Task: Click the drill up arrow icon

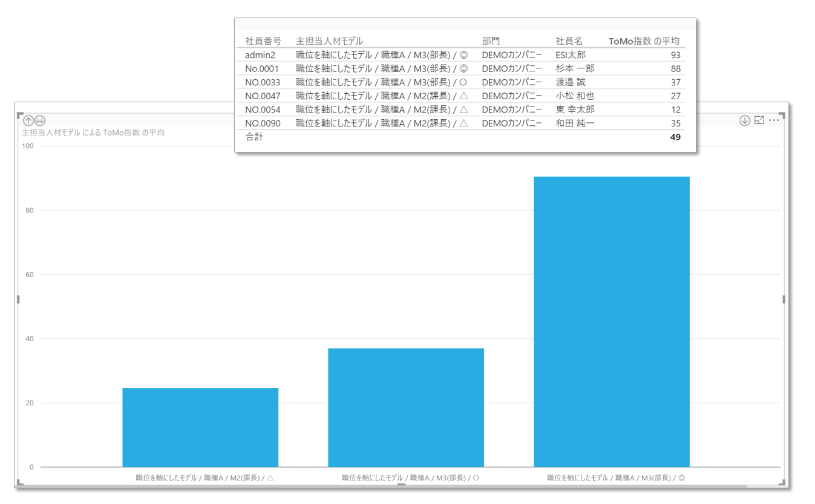Action: (28, 120)
